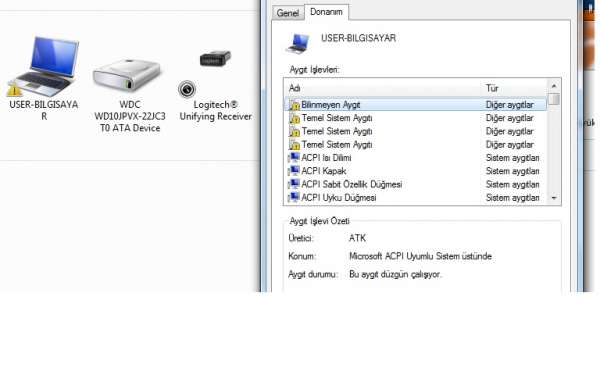Click the Diğer aygıtlar type for Bilinmeyen Aygıt
600x375 pixels.
[x=510, y=105]
